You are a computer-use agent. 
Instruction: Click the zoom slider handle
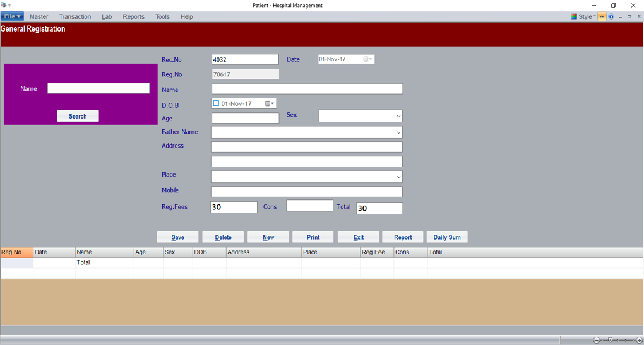click(x=610, y=341)
